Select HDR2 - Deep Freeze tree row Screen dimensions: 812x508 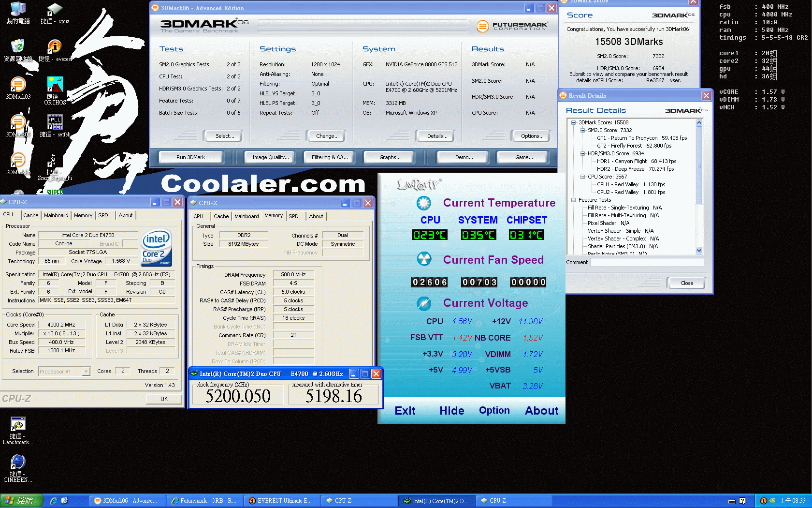point(635,169)
